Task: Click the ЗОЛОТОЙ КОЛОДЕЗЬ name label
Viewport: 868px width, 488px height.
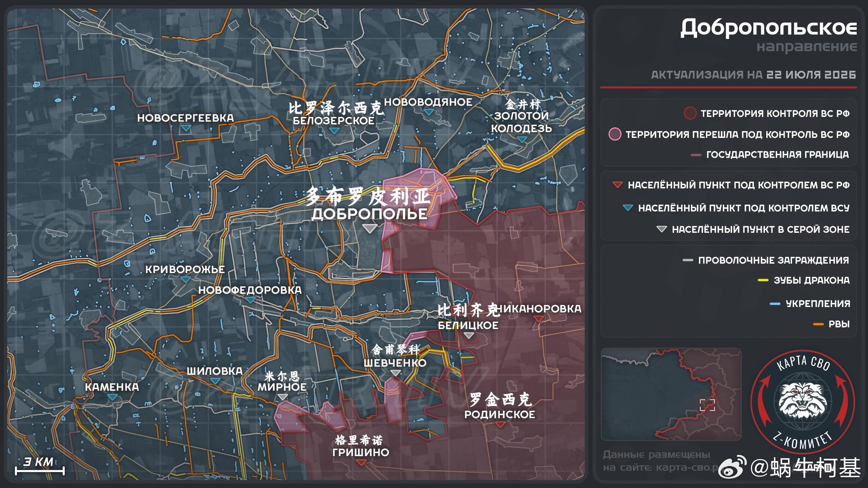Action: pos(521,122)
